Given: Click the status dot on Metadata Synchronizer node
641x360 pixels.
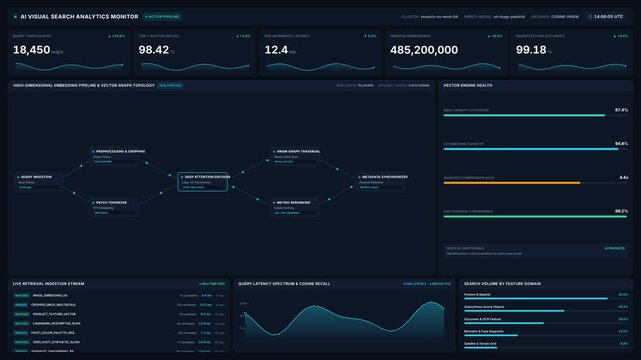Looking at the screenshot, I should click(359, 177).
